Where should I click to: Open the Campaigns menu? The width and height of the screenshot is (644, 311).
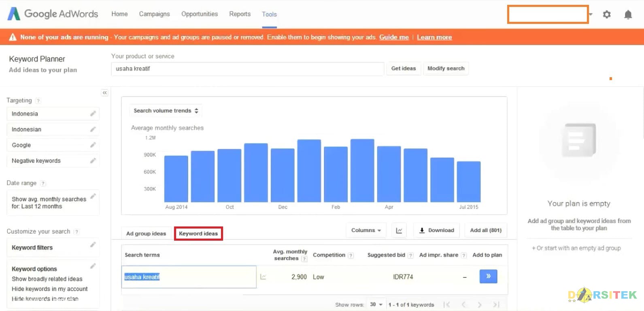154,14
